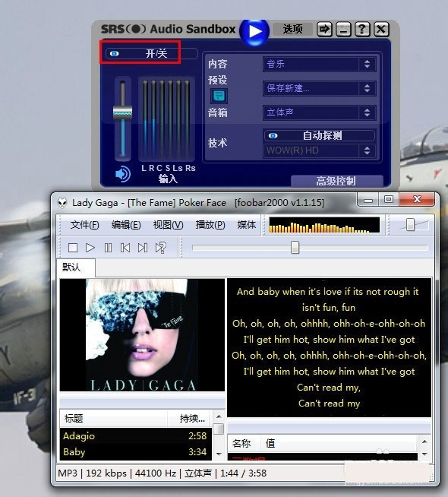The image size is (448, 497).
Task: Click the next track button
Action: 143,248
